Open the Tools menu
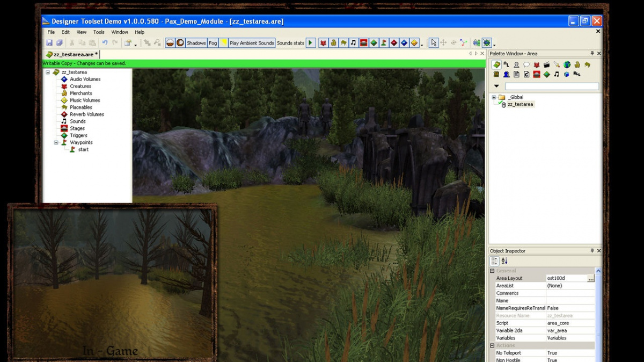 click(99, 32)
